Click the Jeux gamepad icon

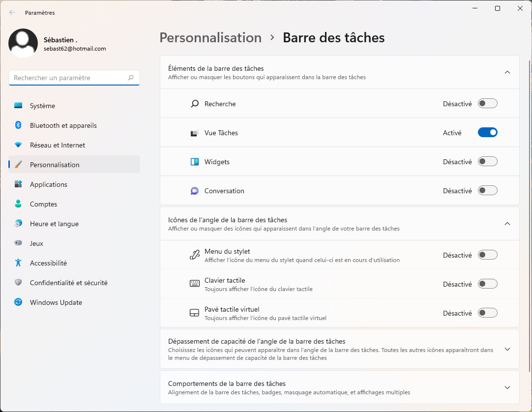click(x=18, y=243)
